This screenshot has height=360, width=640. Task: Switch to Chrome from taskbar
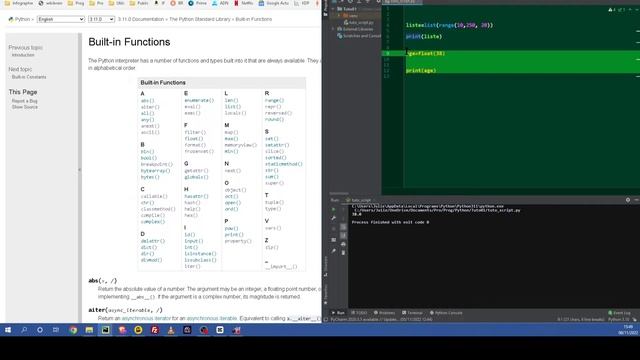click(x=73, y=330)
